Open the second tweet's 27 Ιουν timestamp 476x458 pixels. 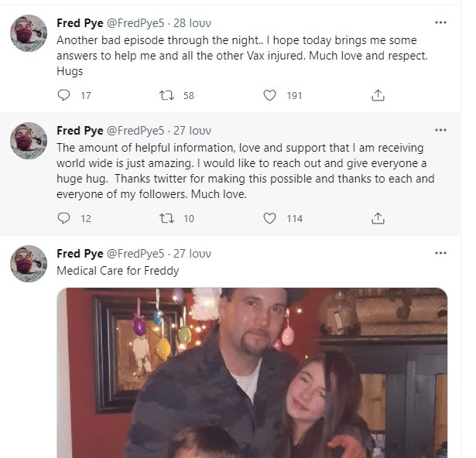tap(192, 130)
